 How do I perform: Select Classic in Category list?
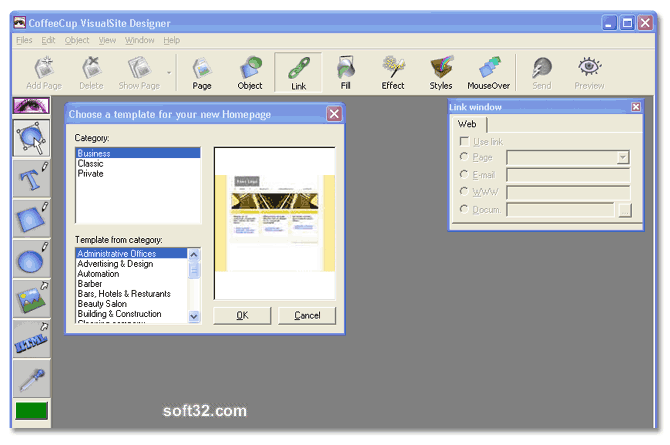138,163
